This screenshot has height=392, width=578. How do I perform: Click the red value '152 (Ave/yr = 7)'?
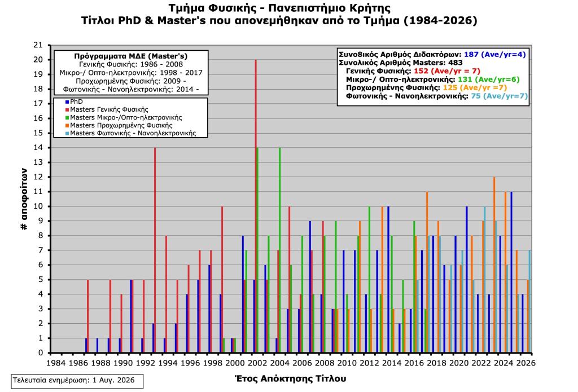pyautogui.click(x=447, y=71)
